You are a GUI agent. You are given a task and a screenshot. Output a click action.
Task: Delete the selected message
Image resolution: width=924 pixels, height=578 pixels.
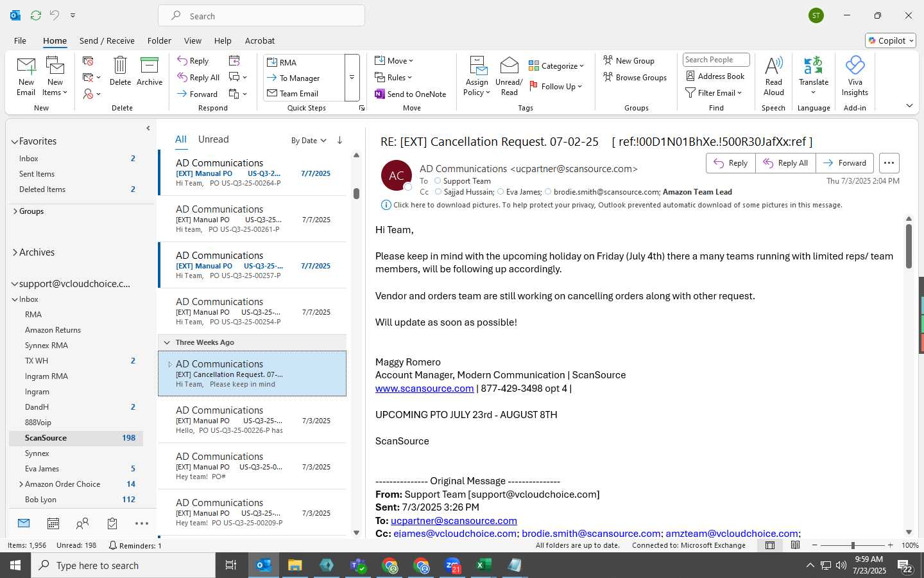click(x=120, y=71)
